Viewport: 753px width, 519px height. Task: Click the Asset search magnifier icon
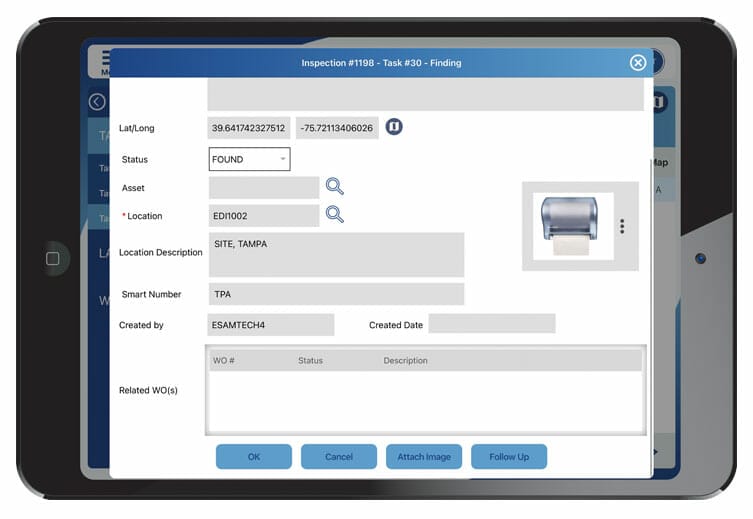point(334,187)
